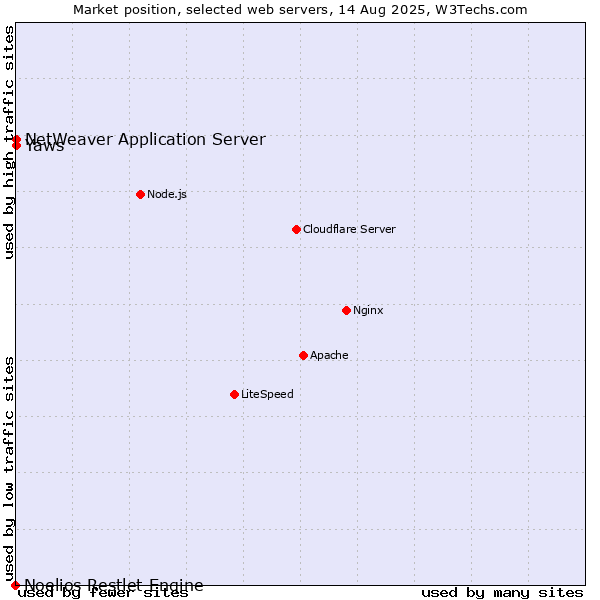The width and height of the screenshot is (600, 600).
Task: Click the chart title mentioning W3Techs.com
Action: point(300,10)
